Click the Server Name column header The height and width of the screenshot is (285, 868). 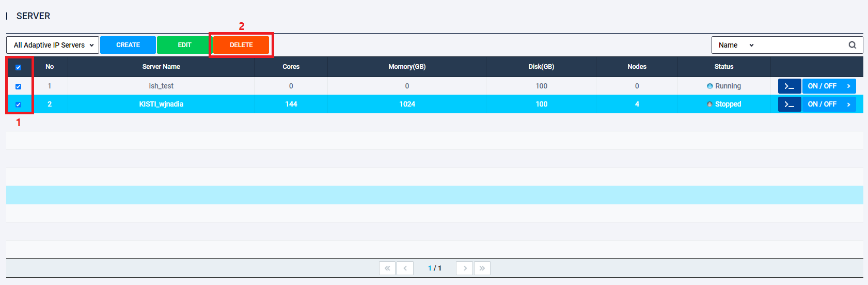coord(161,67)
